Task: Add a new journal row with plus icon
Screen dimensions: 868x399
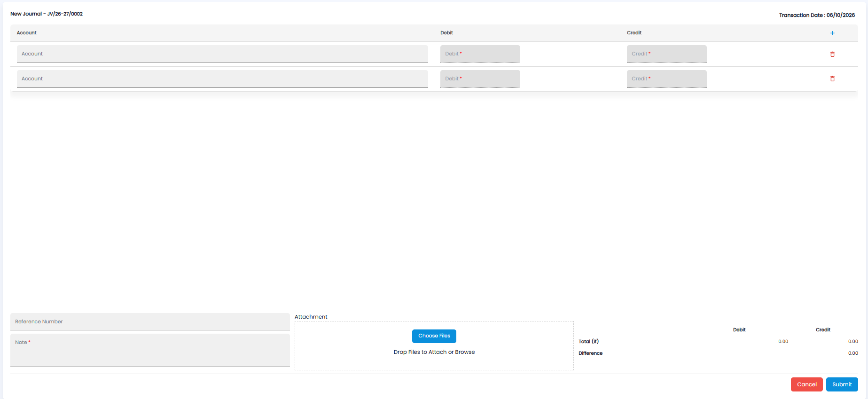Action: click(832, 33)
